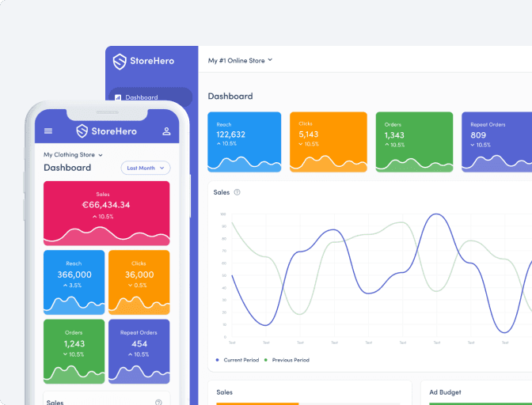
Task: Click the desktop Dashboard page heading
Action: (230, 97)
